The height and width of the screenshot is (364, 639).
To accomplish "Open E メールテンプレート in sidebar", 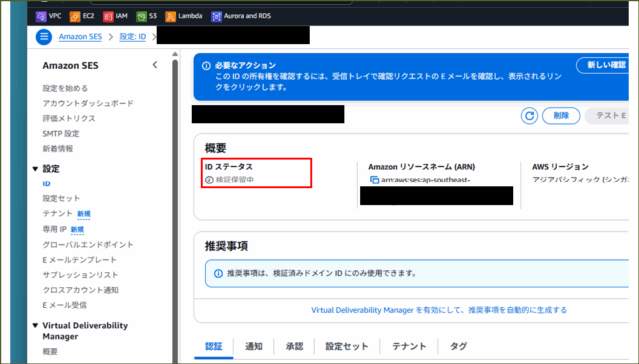I will 80,260.
